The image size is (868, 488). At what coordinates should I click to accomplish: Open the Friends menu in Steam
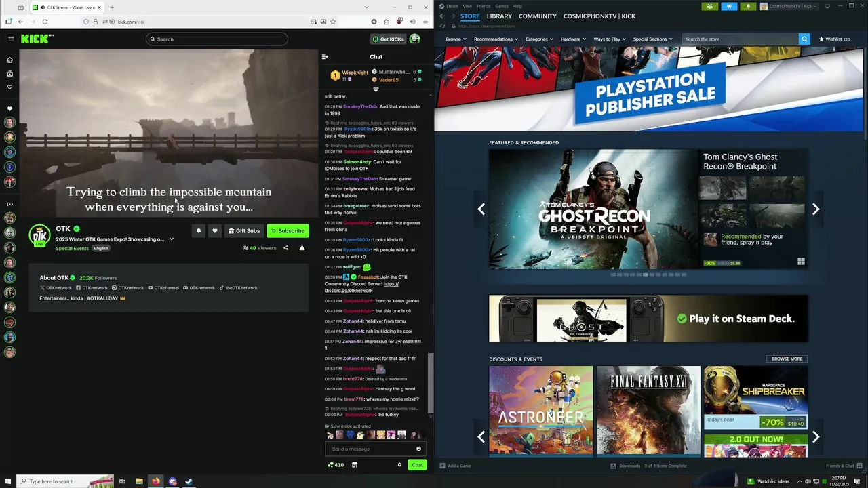484,6
